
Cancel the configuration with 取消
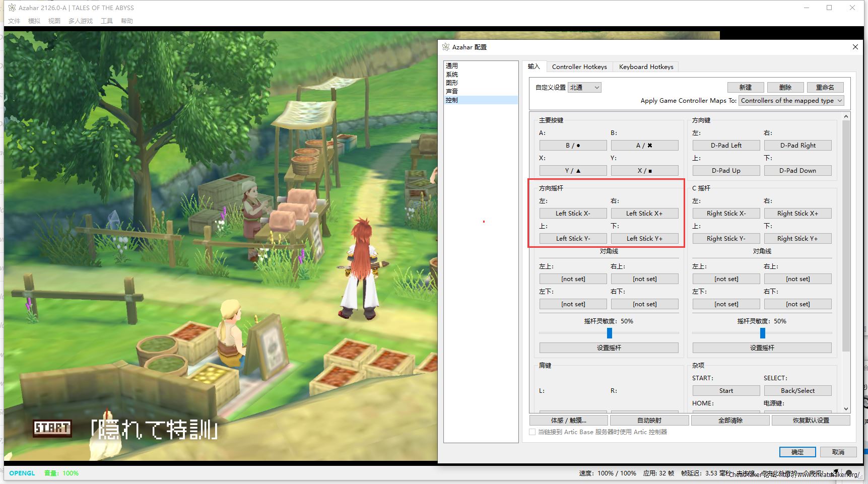click(x=838, y=452)
